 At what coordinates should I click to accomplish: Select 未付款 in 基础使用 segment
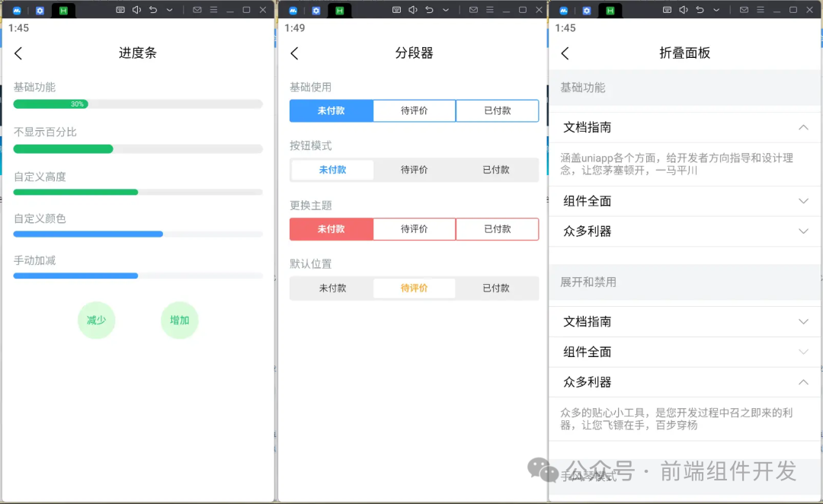[331, 110]
